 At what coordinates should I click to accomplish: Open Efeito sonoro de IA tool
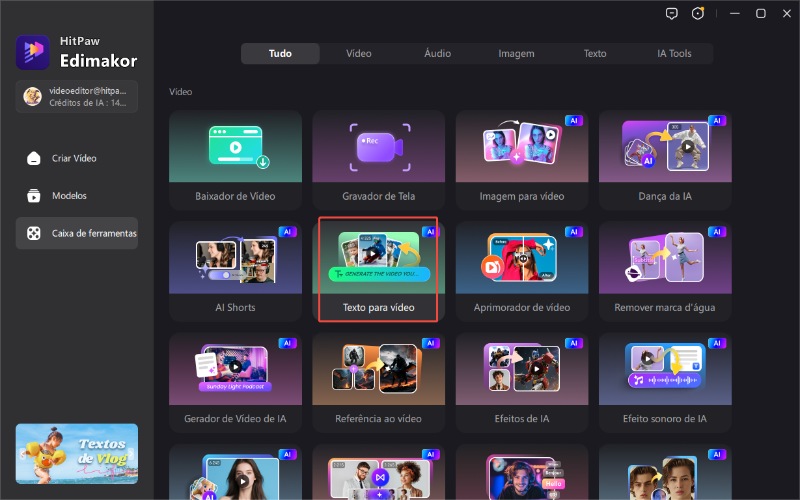pos(665,383)
